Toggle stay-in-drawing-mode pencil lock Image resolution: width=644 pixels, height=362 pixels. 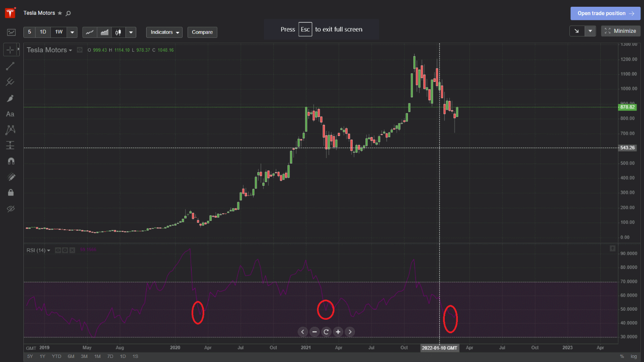click(x=11, y=177)
